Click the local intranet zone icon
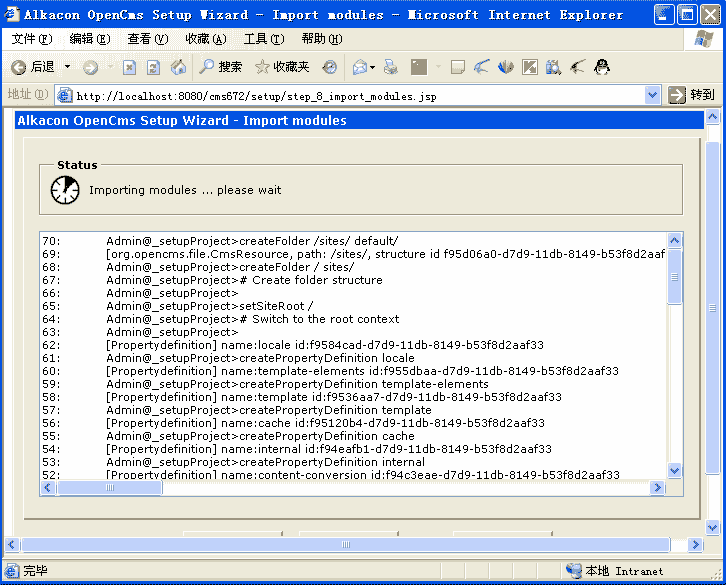 (574, 571)
